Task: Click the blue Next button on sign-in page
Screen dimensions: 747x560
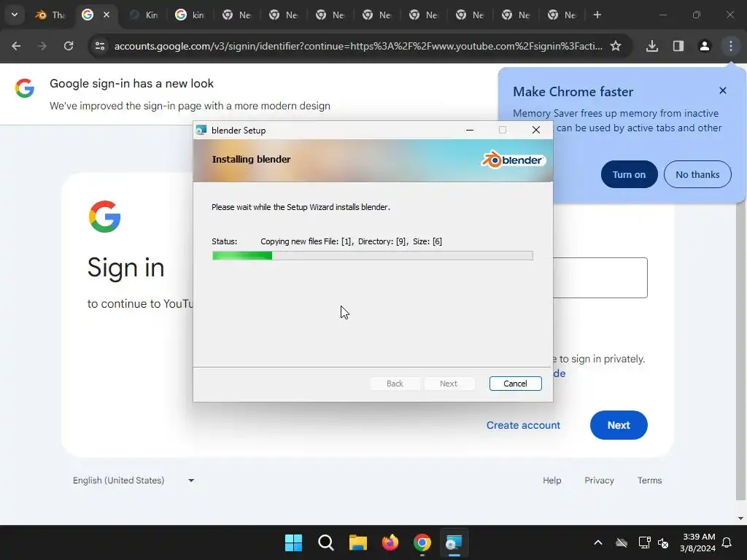Action: (x=619, y=425)
